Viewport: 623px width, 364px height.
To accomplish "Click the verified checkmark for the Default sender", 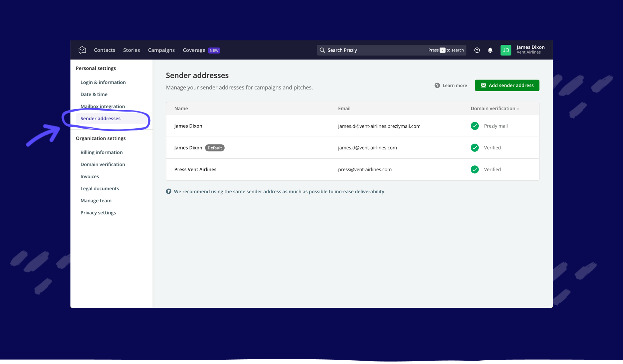I will [x=474, y=148].
